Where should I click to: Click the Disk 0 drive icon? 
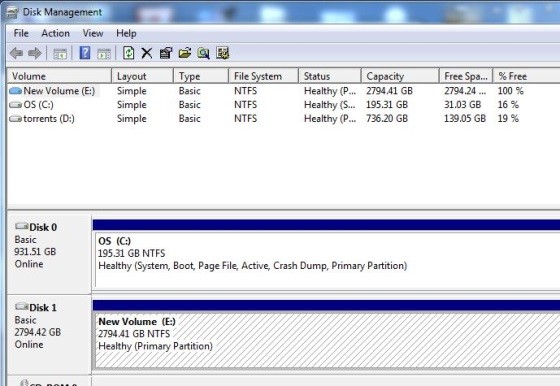(x=21, y=226)
